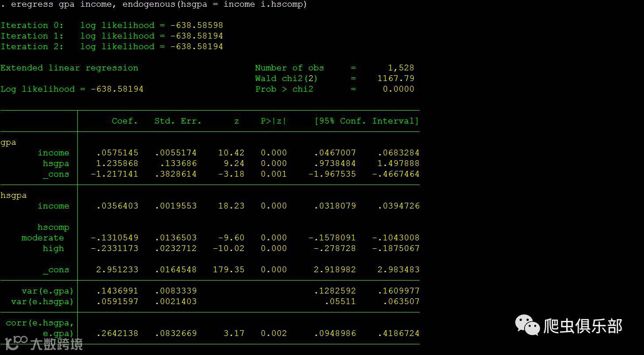Image resolution: width=644 pixels, height=355 pixels.
Task: Select the Iteration 0 log likelihood line
Action: click(x=112, y=25)
